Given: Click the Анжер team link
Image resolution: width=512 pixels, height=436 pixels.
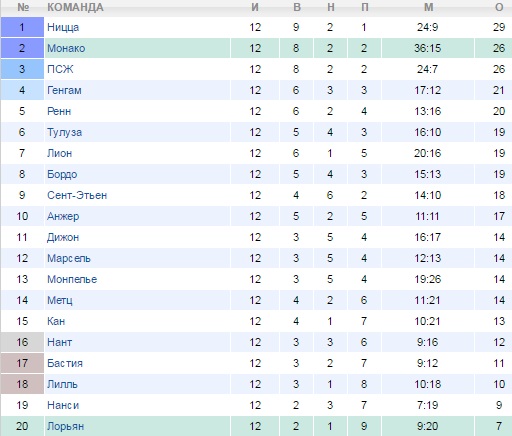Looking at the screenshot, I should pos(63,216).
